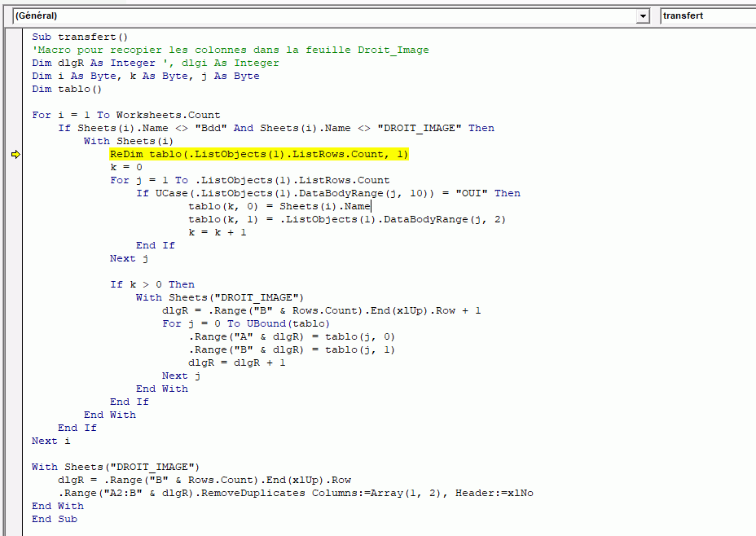Click the 'If Sheets(i).Name <> "Bdd"' line
756x536 pixels.
coord(276,128)
